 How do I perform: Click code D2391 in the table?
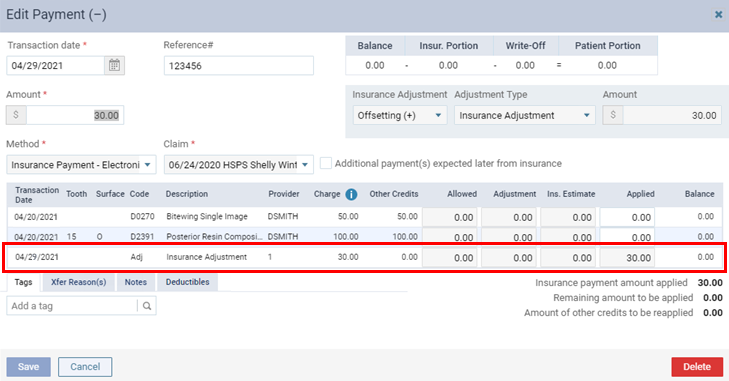pyautogui.click(x=142, y=237)
